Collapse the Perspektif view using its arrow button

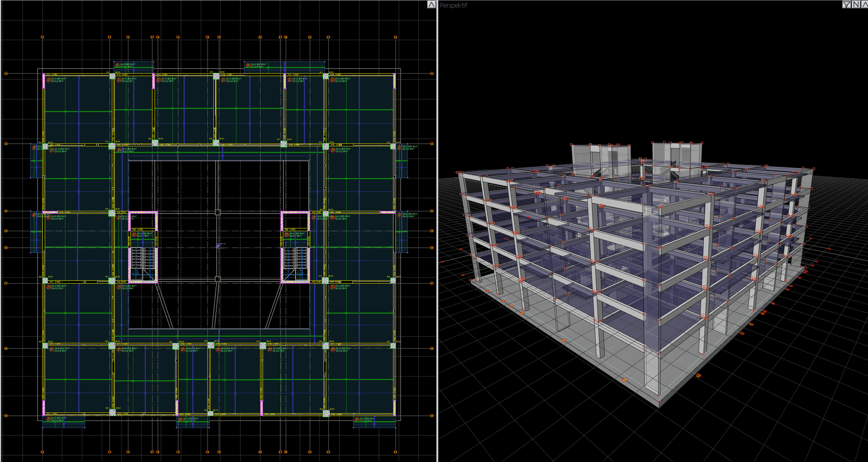864,5
